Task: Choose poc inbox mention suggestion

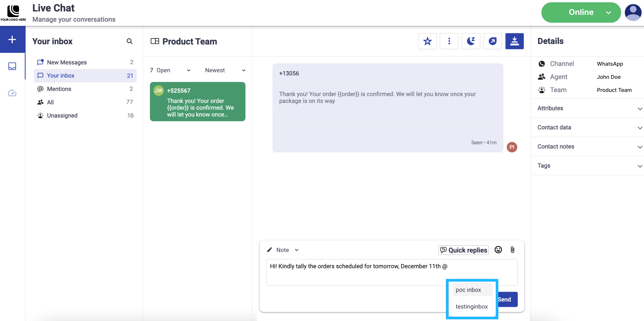Action: pyautogui.click(x=469, y=290)
